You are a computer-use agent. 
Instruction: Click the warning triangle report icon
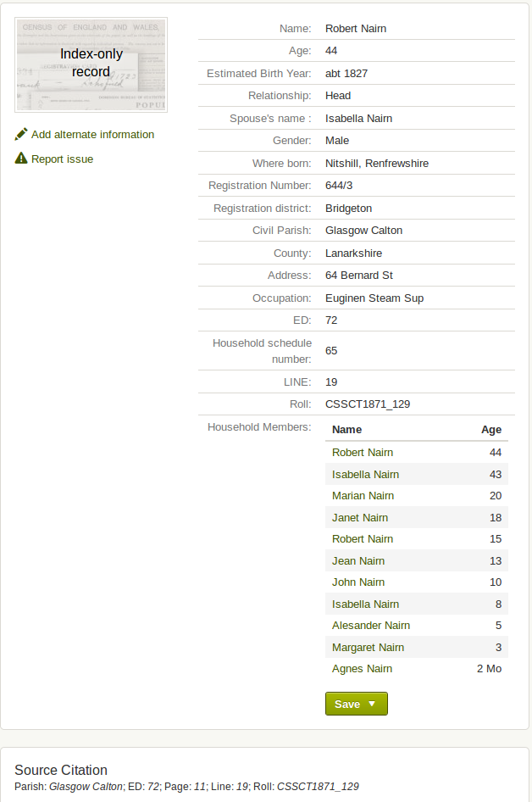pyautogui.click(x=21, y=159)
